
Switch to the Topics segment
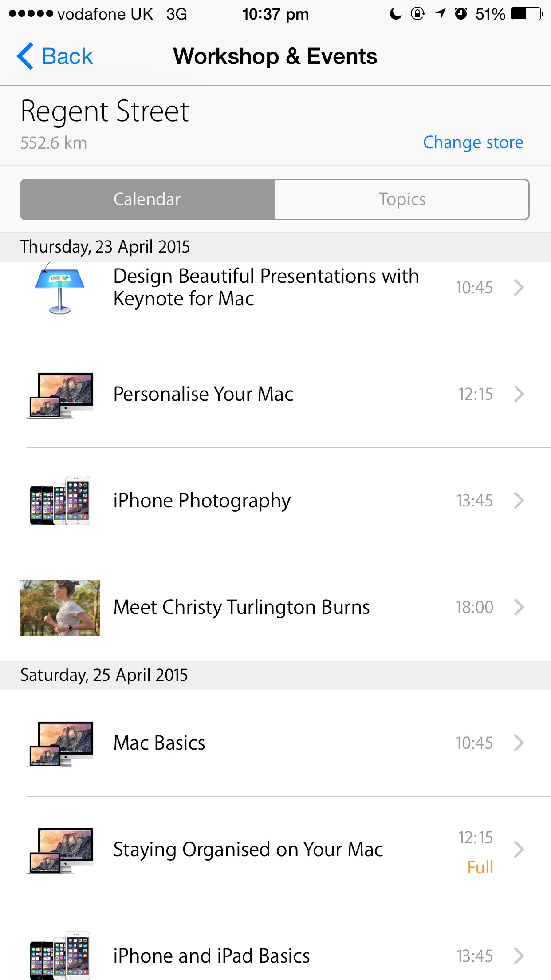point(402,199)
